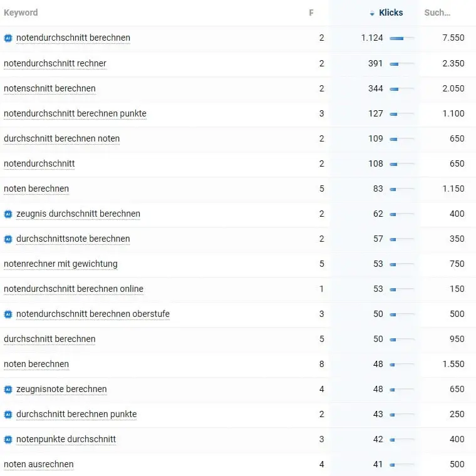The image size is (476, 476).
Task: Click the click-share bar for 1.124 Klicks
Action: (x=401, y=38)
